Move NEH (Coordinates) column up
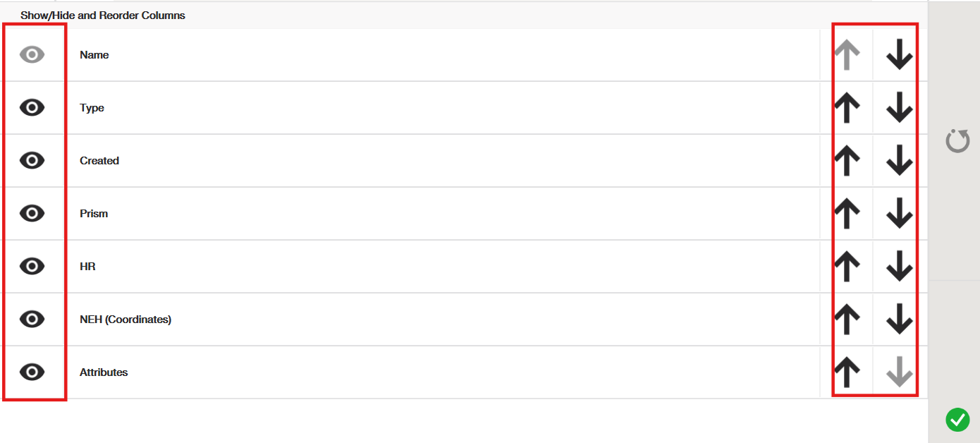This screenshot has width=980, height=443. pos(847,320)
